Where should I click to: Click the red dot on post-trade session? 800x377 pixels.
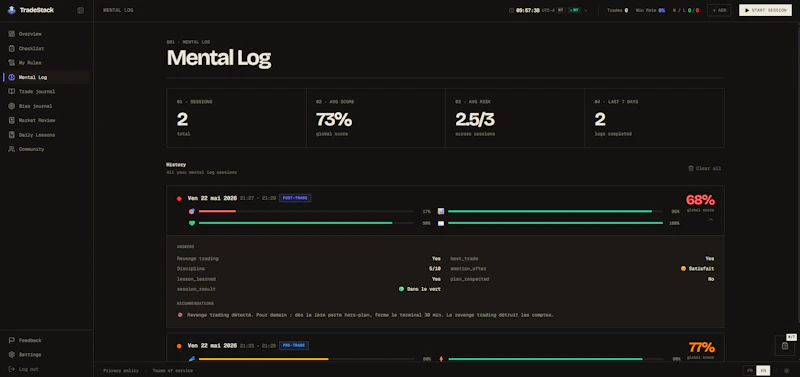[179, 198]
